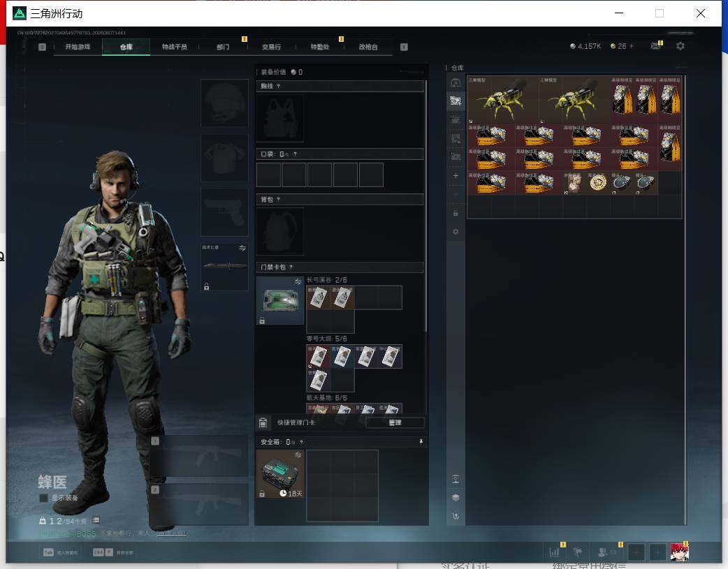Click the equipment panel vertical scrollbar
Screen dimensions: 728x569
tap(425, 207)
